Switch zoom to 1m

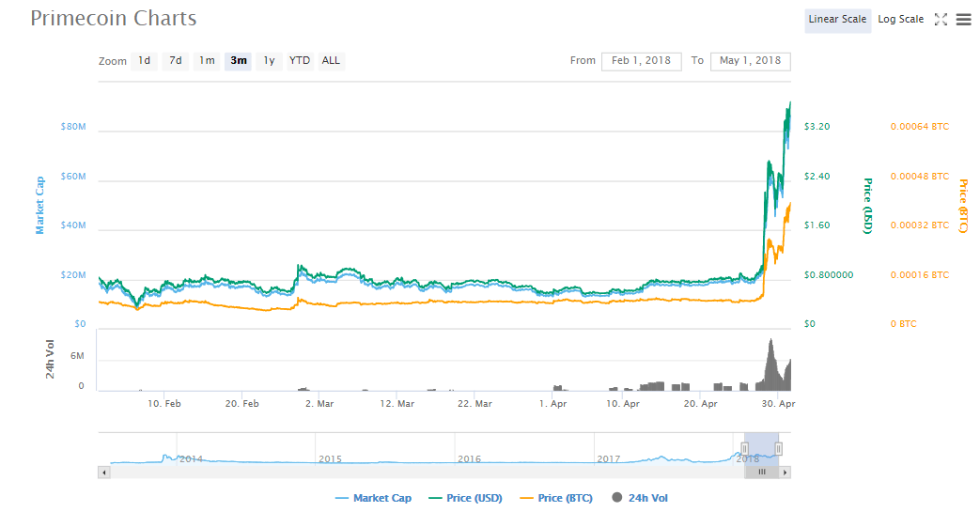click(207, 61)
